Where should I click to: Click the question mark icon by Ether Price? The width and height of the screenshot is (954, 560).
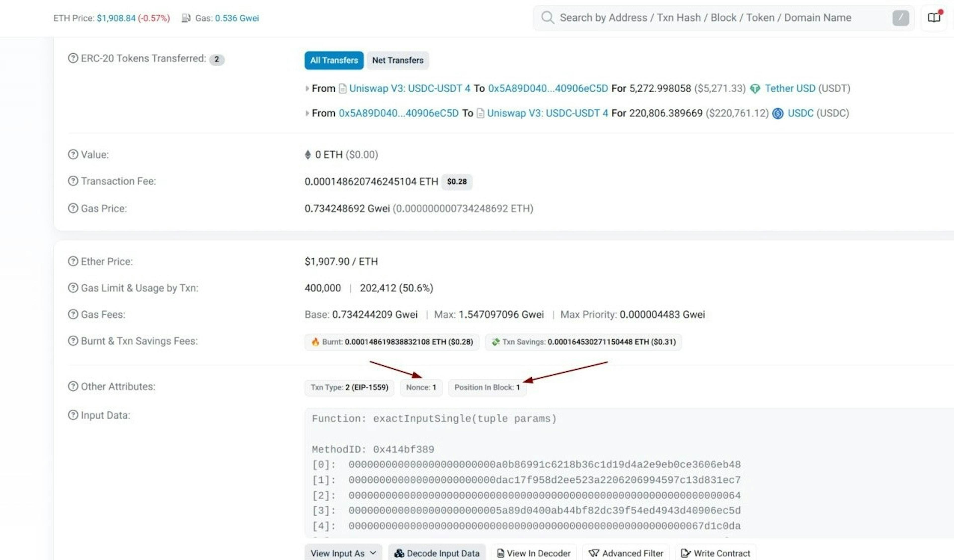(73, 261)
